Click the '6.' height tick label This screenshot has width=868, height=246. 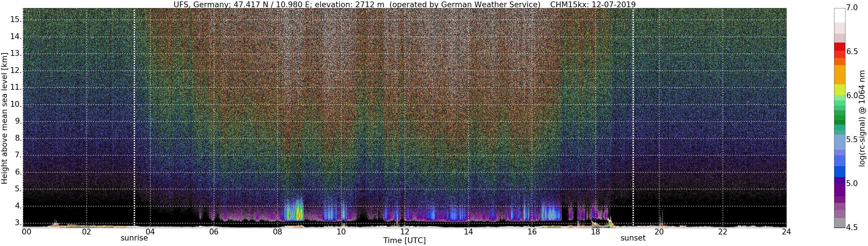coord(18,172)
